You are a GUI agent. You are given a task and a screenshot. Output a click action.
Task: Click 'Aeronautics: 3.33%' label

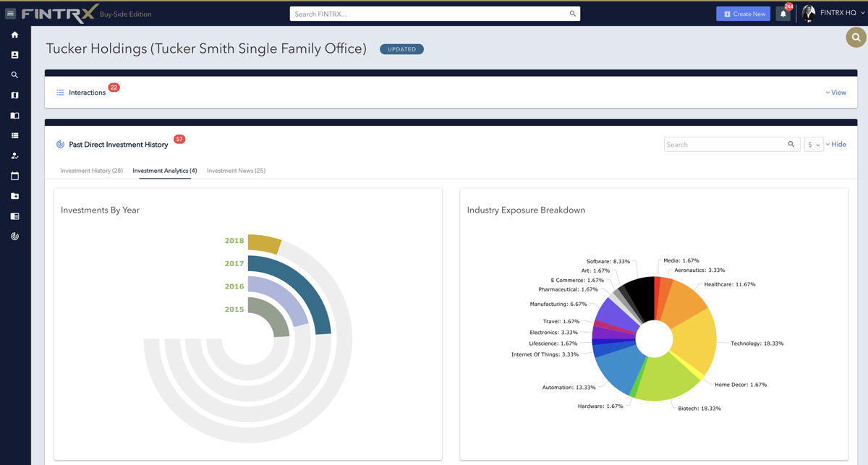[699, 270]
